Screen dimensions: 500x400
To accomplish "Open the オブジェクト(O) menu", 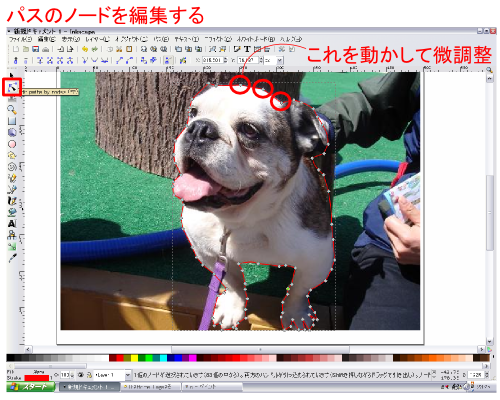I will [131, 39].
